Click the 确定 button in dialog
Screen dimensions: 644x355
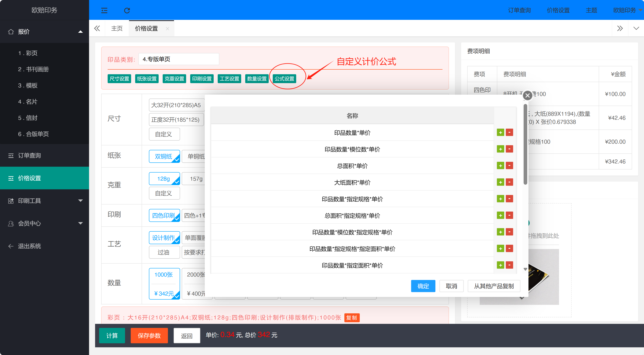(423, 286)
